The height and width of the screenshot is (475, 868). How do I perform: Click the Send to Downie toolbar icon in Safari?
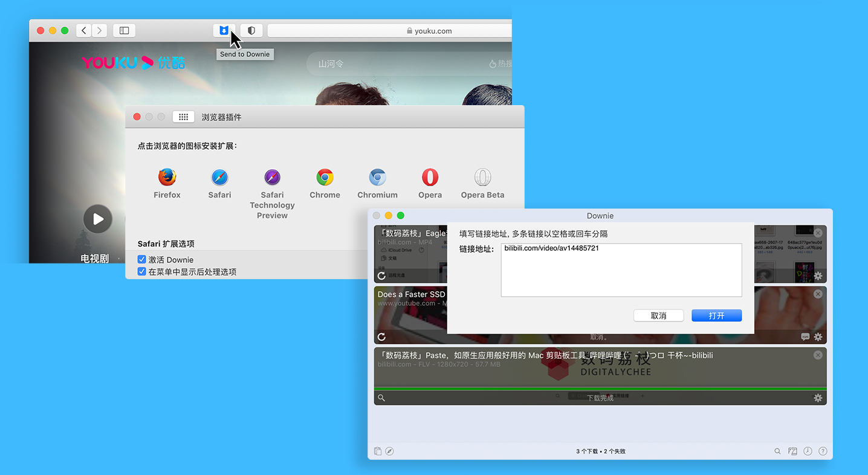[224, 30]
